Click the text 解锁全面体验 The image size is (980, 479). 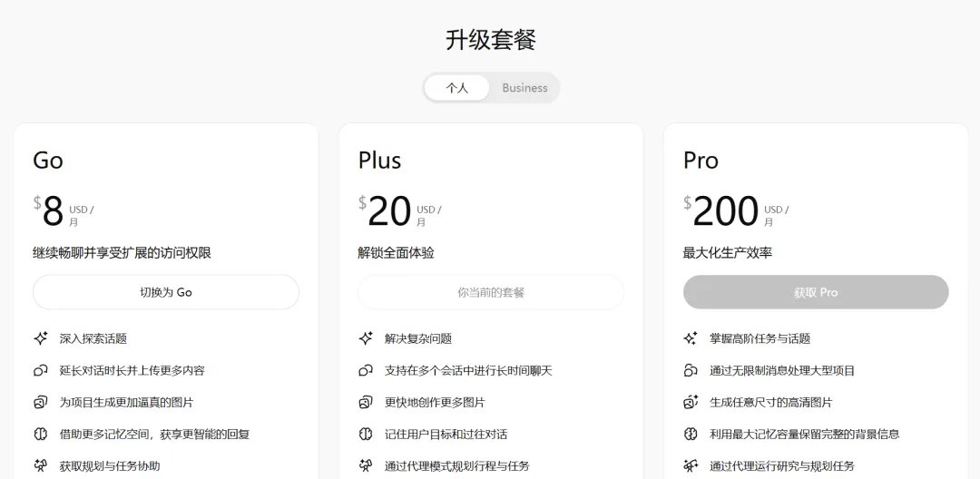tap(397, 253)
